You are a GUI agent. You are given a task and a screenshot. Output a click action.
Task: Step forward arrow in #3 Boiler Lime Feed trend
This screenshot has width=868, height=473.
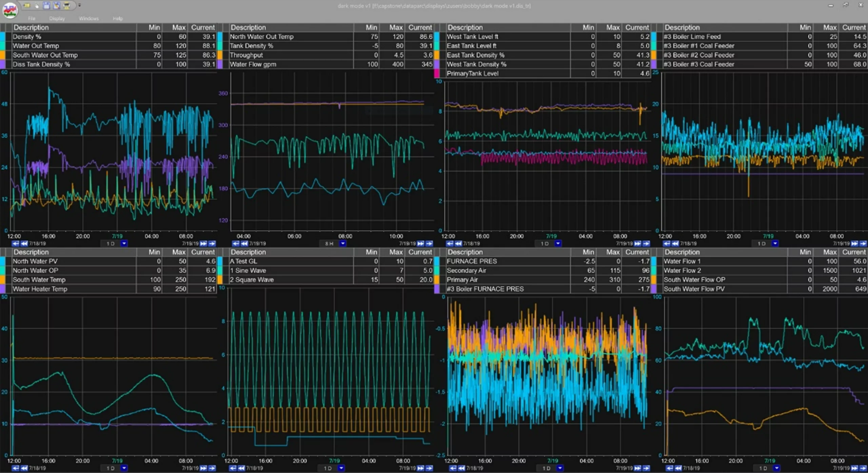coord(863,243)
